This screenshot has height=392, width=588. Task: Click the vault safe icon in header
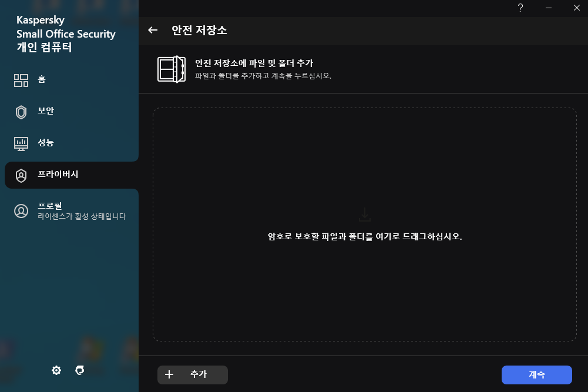pos(172,69)
